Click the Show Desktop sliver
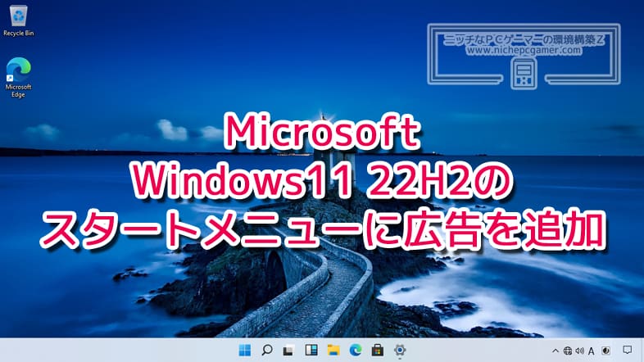The height and width of the screenshot is (362, 644). click(x=642, y=350)
